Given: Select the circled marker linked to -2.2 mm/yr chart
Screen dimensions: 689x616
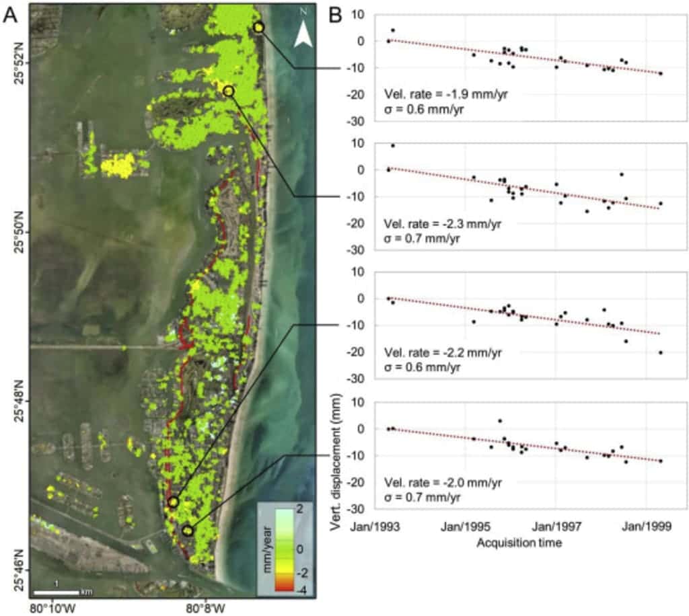Looking at the screenshot, I should tap(173, 502).
